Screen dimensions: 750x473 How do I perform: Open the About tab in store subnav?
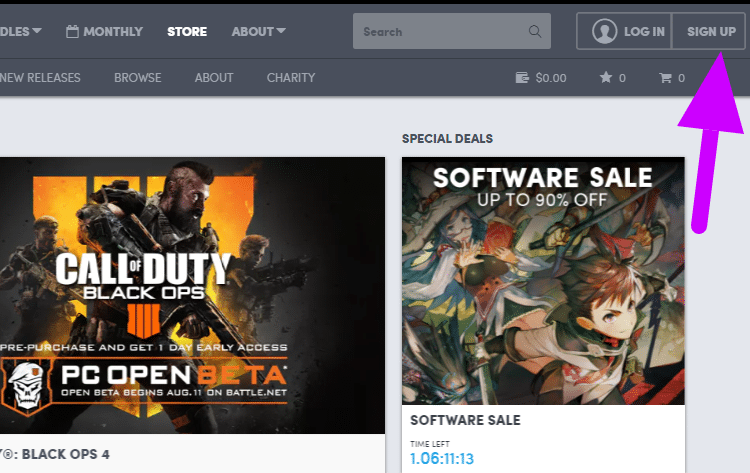pos(214,77)
